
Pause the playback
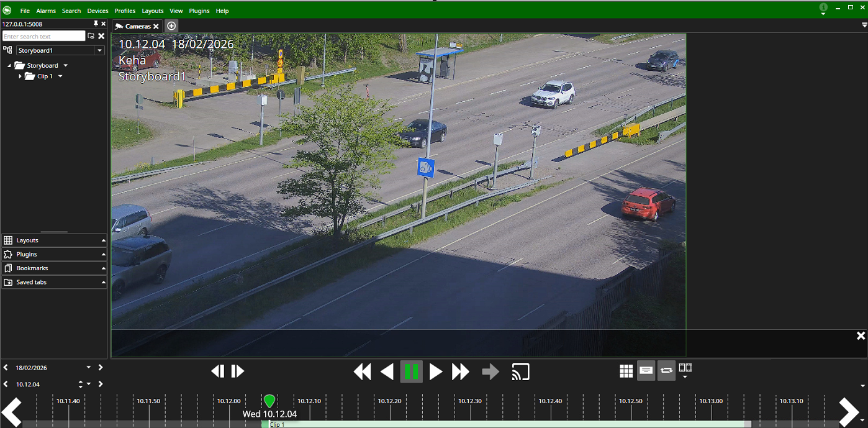click(411, 371)
